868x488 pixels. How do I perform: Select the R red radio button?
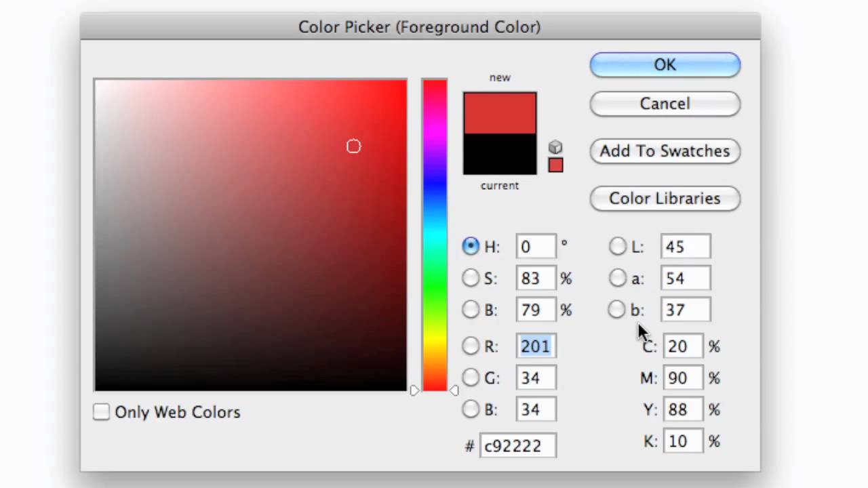pyautogui.click(x=471, y=346)
